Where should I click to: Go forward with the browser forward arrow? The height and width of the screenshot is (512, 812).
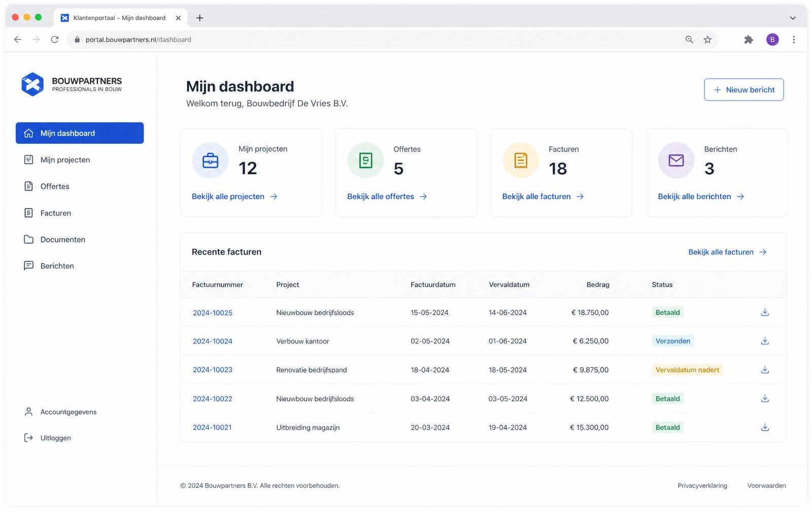36,40
